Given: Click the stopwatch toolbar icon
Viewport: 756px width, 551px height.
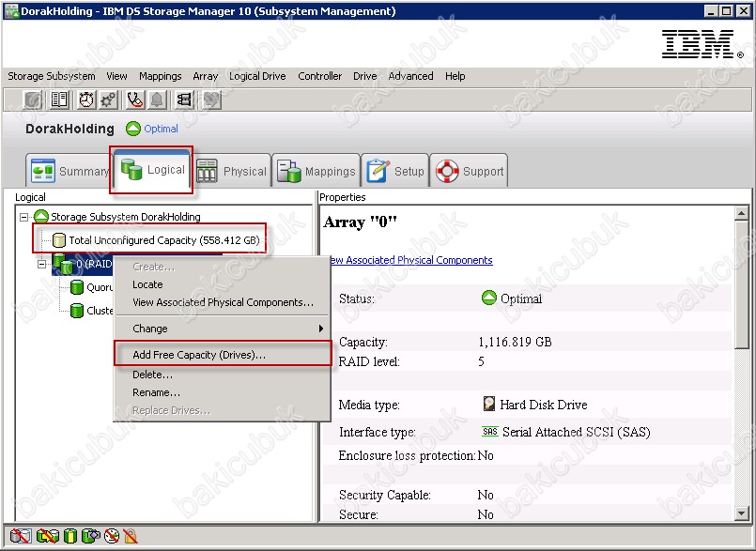Looking at the screenshot, I should pos(86,99).
